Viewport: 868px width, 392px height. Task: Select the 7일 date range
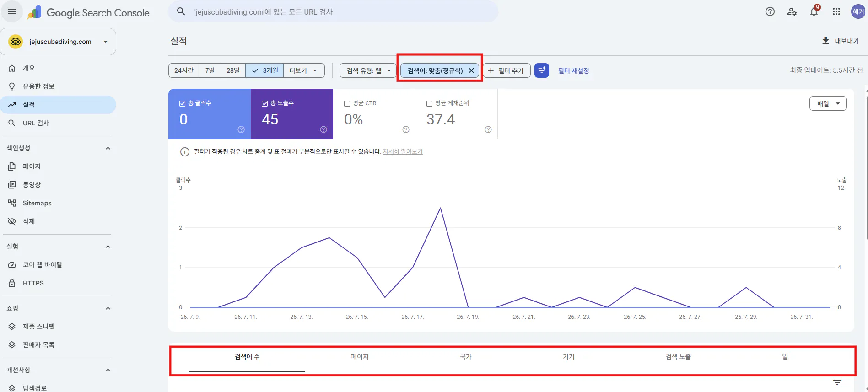(210, 70)
